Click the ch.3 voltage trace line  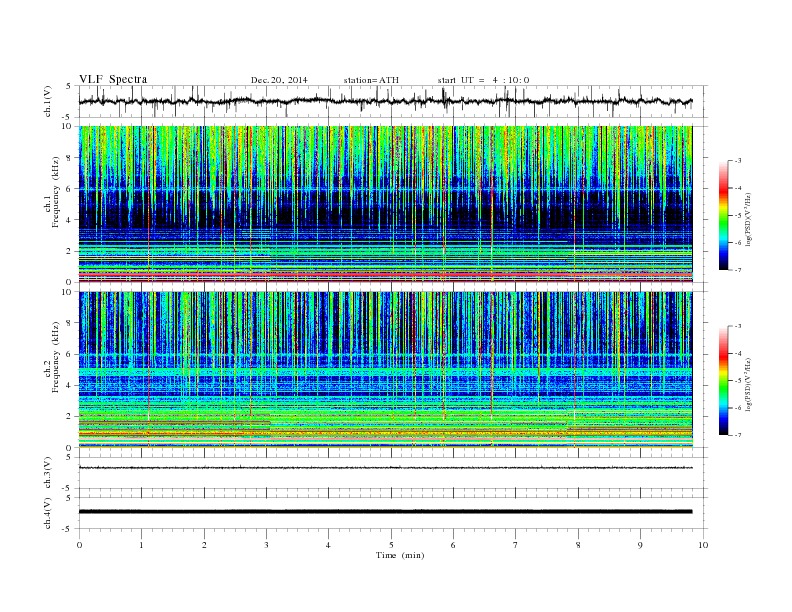point(385,468)
